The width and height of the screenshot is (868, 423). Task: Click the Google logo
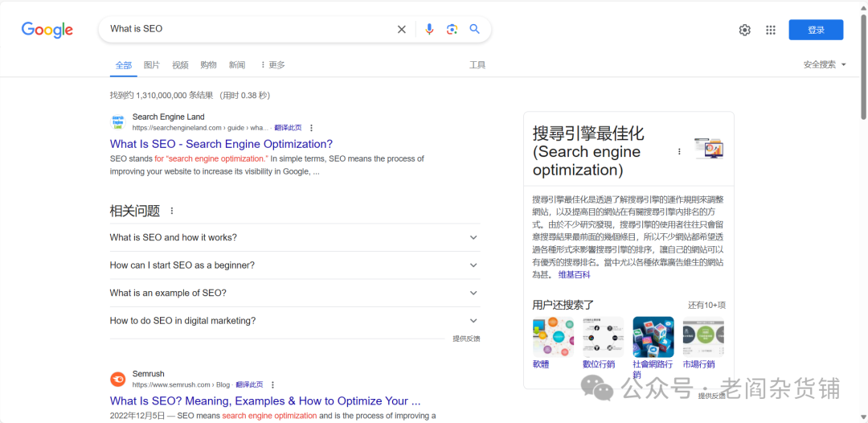coord(47,29)
